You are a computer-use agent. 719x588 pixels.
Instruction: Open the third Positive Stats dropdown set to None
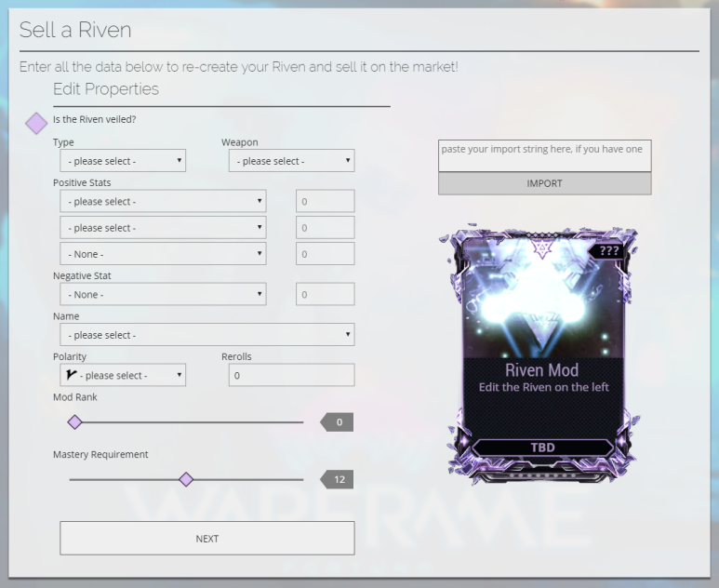coord(163,253)
